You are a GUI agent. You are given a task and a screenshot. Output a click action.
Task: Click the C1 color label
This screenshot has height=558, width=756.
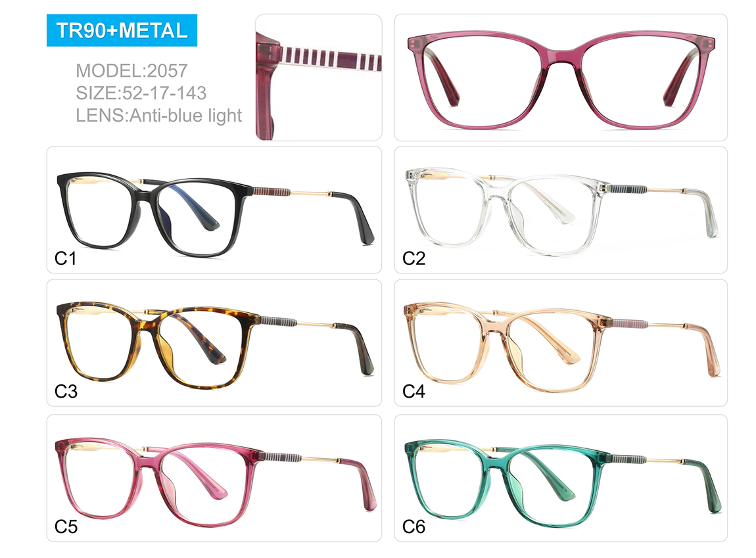(65, 259)
